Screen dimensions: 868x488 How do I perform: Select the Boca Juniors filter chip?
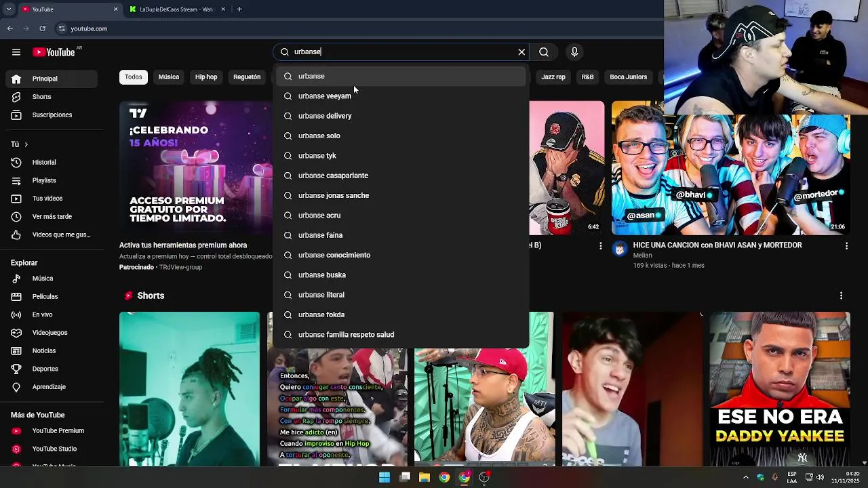(628, 77)
